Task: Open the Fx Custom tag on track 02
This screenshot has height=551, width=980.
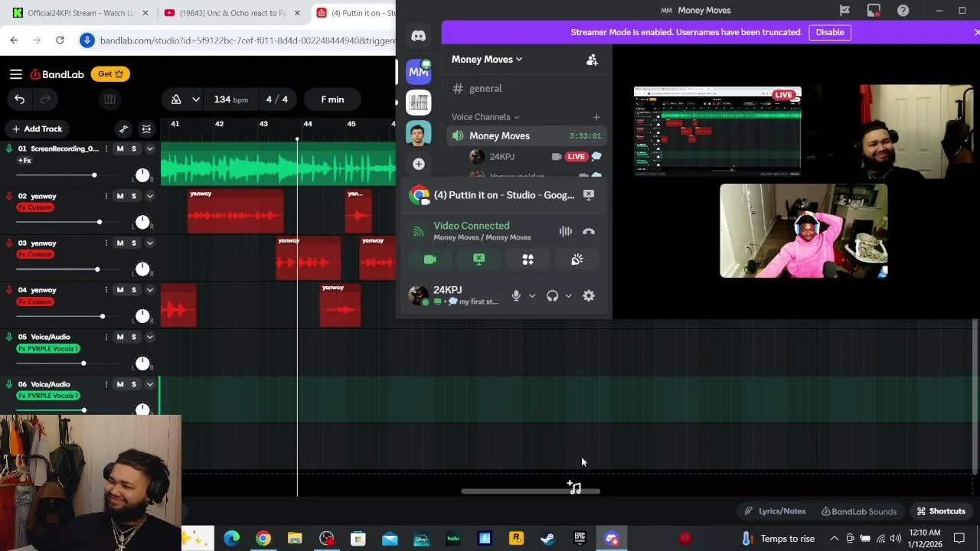Action: click(35, 207)
